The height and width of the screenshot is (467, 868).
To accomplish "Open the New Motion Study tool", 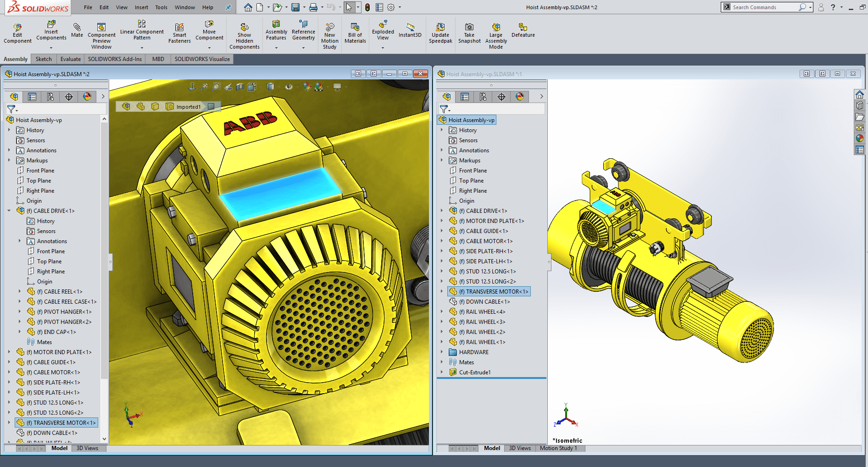I will [x=329, y=36].
